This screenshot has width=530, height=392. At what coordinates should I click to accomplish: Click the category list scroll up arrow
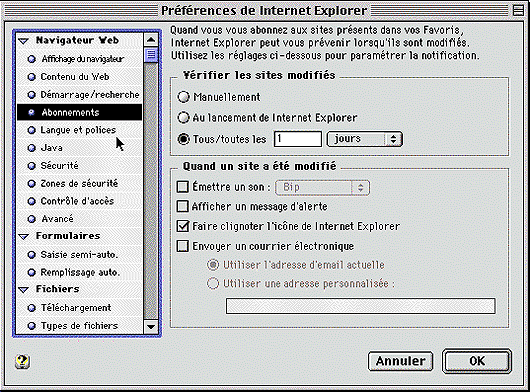point(151,40)
